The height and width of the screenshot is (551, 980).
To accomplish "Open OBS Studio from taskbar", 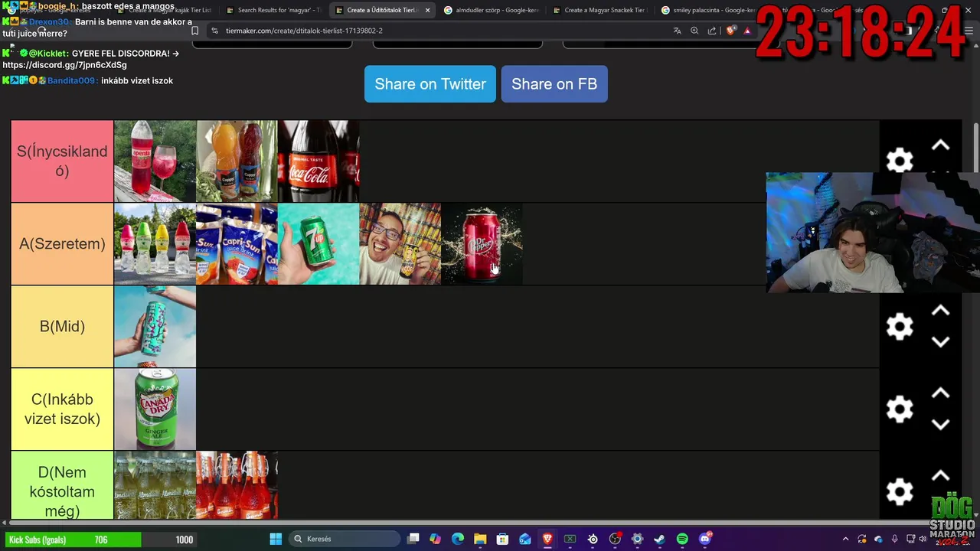I will pyautogui.click(x=615, y=539).
